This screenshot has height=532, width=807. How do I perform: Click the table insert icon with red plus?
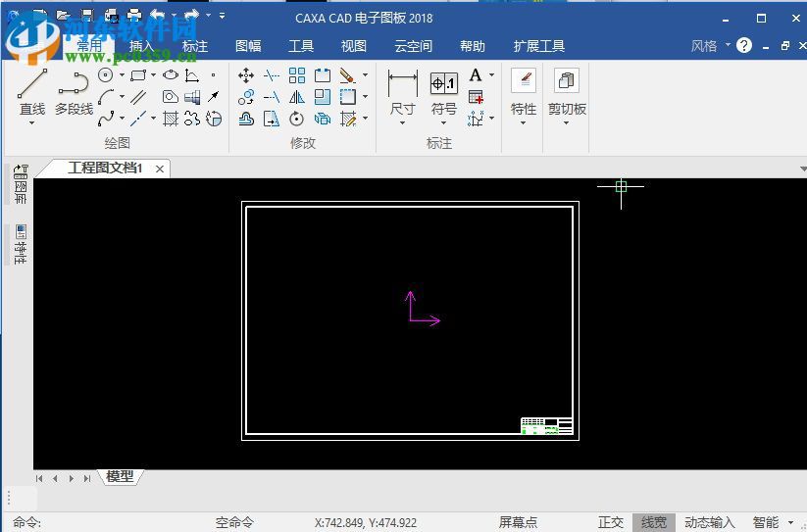click(x=476, y=97)
